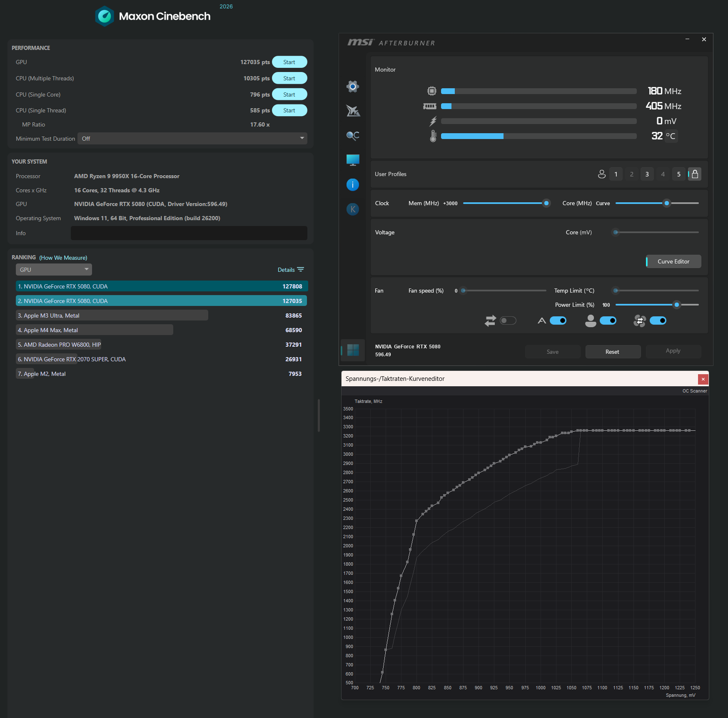Open the OC Scanner magnifier sidebar icon
The height and width of the screenshot is (718, 728).
pyautogui.click(x=353, y=136)
